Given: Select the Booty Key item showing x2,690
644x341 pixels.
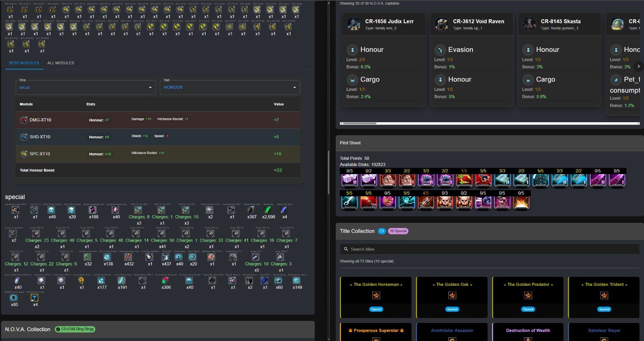Looking at the screenshot, I should point(268,210).
